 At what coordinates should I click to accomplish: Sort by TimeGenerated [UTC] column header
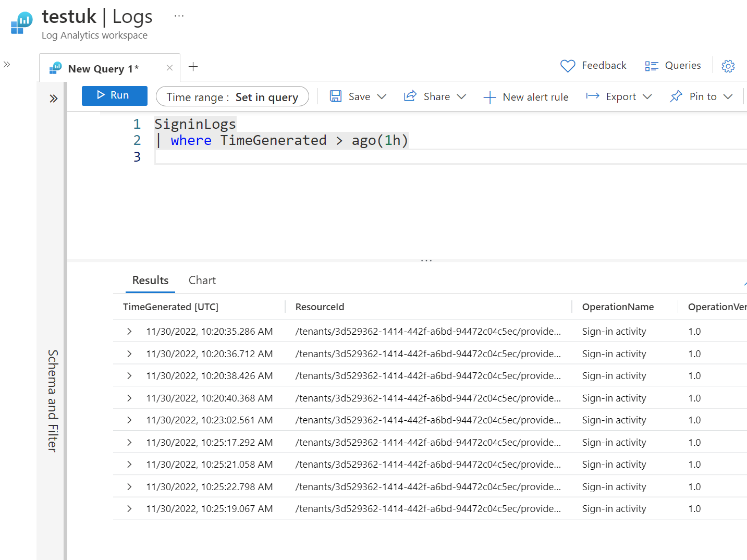(170, 307)
